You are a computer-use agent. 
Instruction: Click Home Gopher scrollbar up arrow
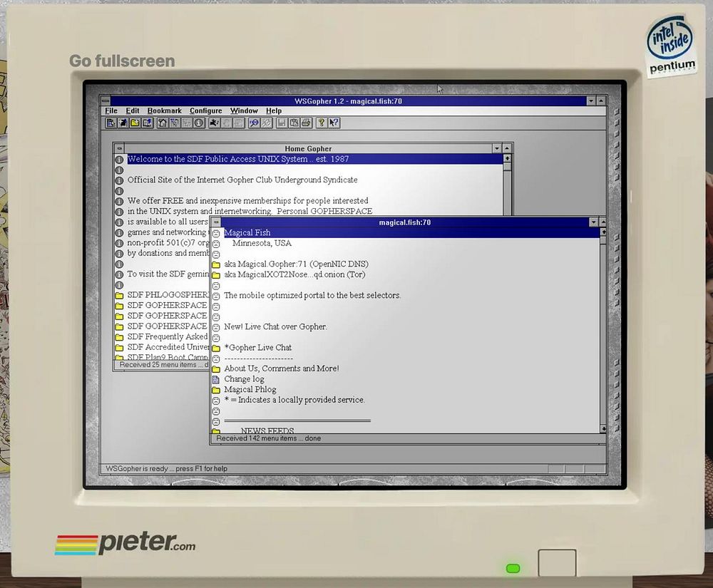click(507, 158)
